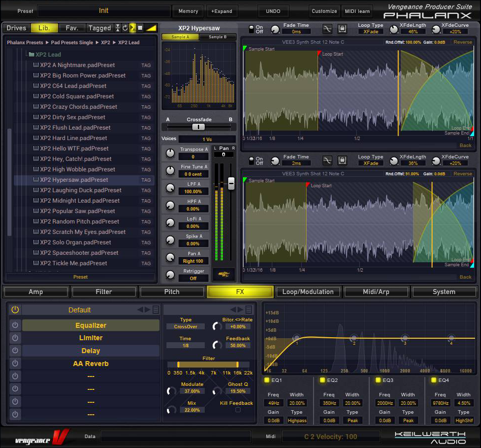Screen dimensions: 481x448
Task: Click the refresh icon in preset browser toolbar
Action: click(x=125, y=28)
